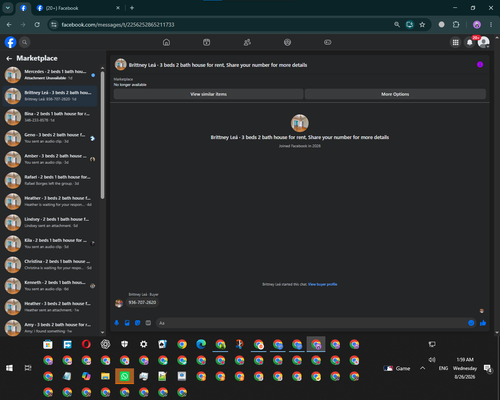The height and width of the screenshot is (400, 500).
Task: Open Amber 3 beds 2 bath conversation
Action: (x=50, y=159)
